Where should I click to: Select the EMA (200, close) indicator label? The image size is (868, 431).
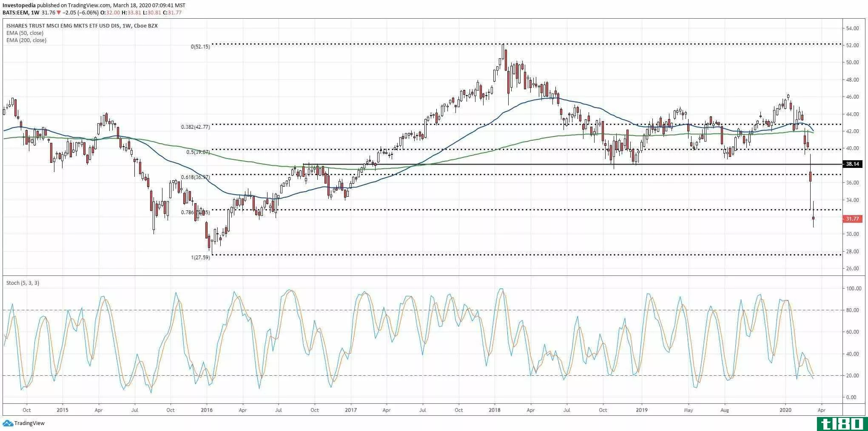coord(26,40)
